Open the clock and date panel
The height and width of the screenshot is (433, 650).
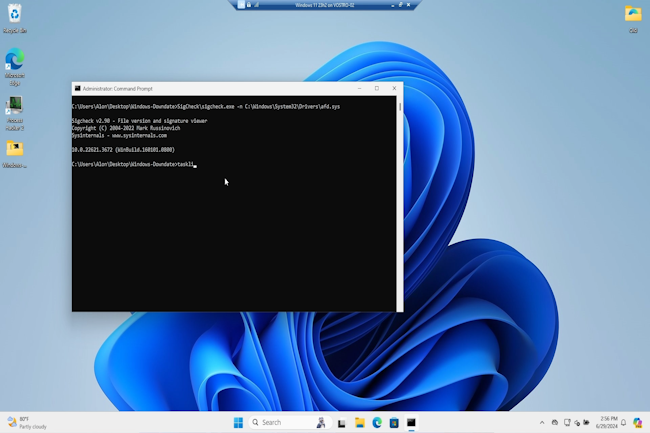609,422
